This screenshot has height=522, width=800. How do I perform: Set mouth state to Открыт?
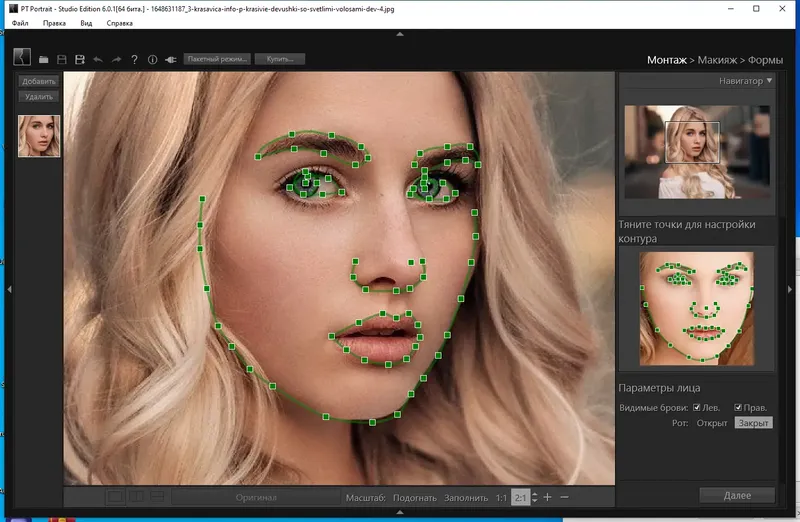(x=712, y=423)
